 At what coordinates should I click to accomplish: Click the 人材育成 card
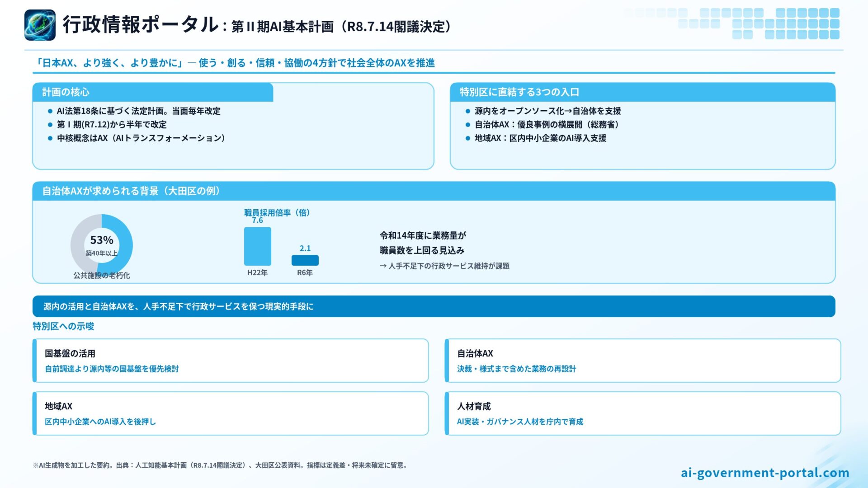click(643, 413)
